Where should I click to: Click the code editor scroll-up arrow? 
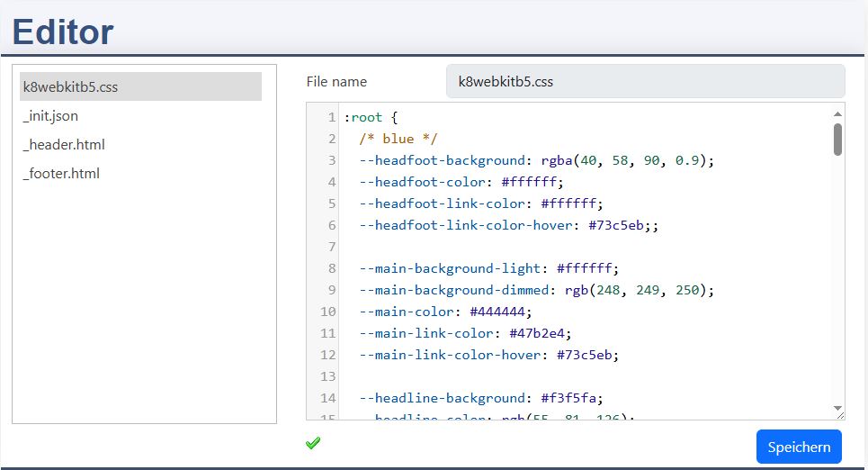837,113
